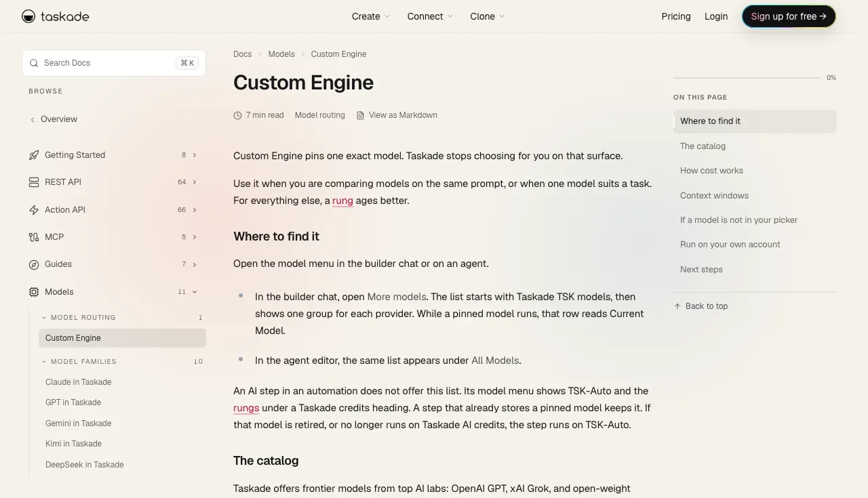The height and width of the screenshot is (498, 868).
Task: Expand the Action API section chevron
Action: [x=195, y=210]
